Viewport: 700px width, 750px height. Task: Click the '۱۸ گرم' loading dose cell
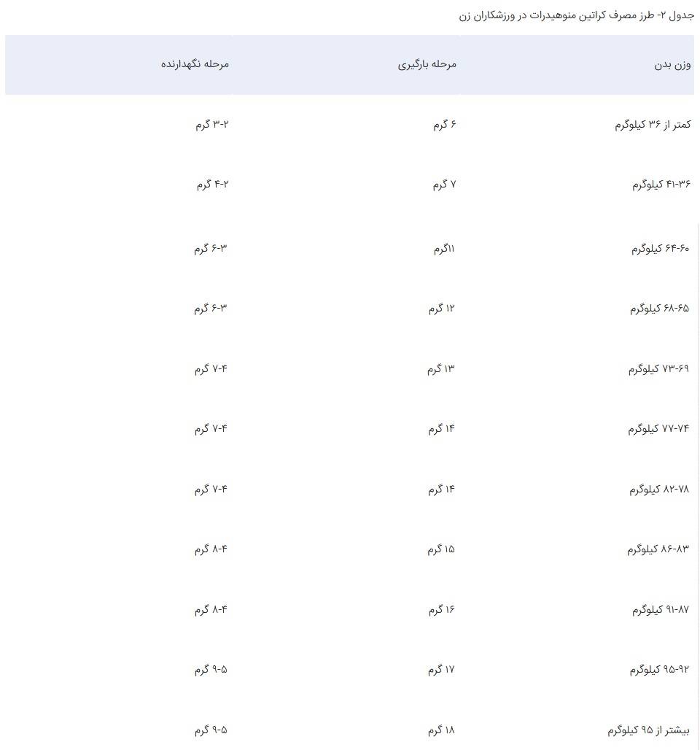[x=441, y=730]
